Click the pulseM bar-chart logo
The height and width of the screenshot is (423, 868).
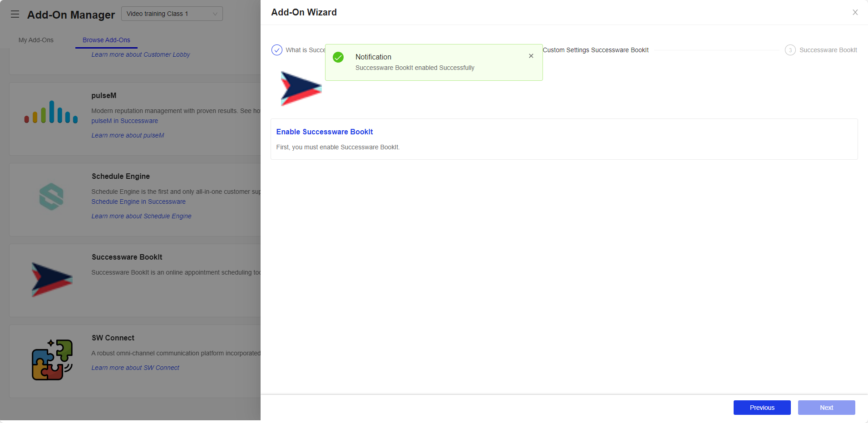point(51,111)
